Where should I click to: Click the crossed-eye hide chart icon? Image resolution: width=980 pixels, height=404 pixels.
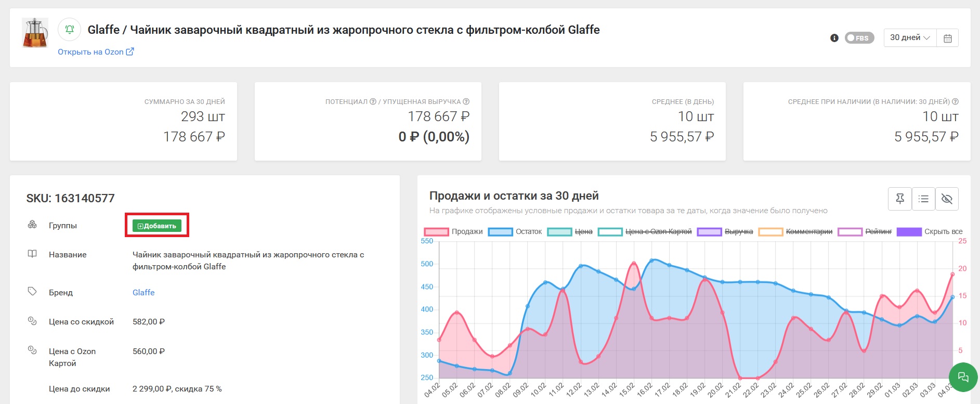[947, 199]
